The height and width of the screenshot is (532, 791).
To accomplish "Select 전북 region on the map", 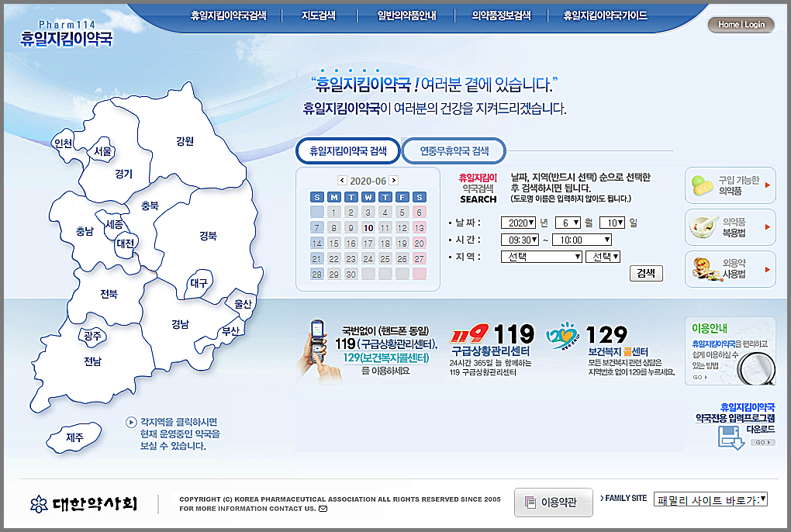I will click(109, 294).
